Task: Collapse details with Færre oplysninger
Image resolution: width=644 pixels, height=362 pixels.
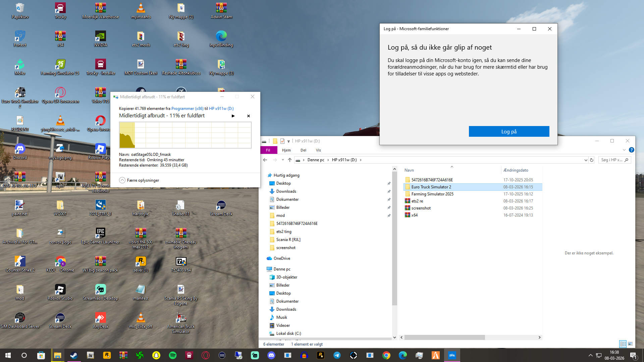Action: click(139, 180)
